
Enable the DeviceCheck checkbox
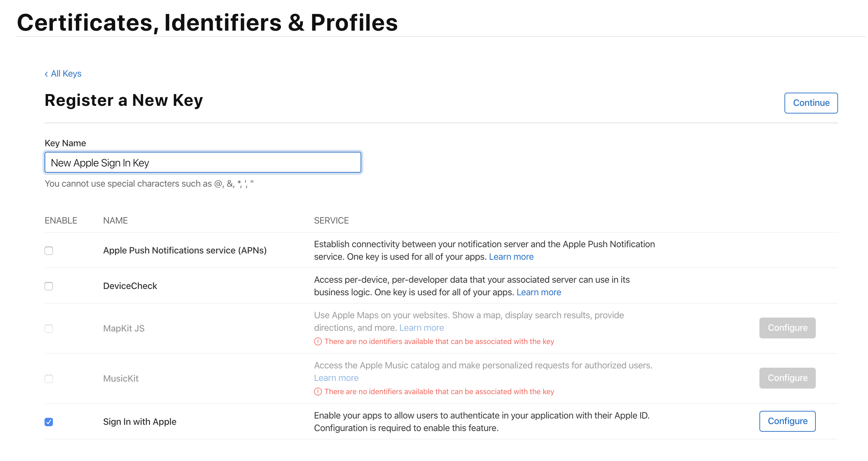point(49,286)
